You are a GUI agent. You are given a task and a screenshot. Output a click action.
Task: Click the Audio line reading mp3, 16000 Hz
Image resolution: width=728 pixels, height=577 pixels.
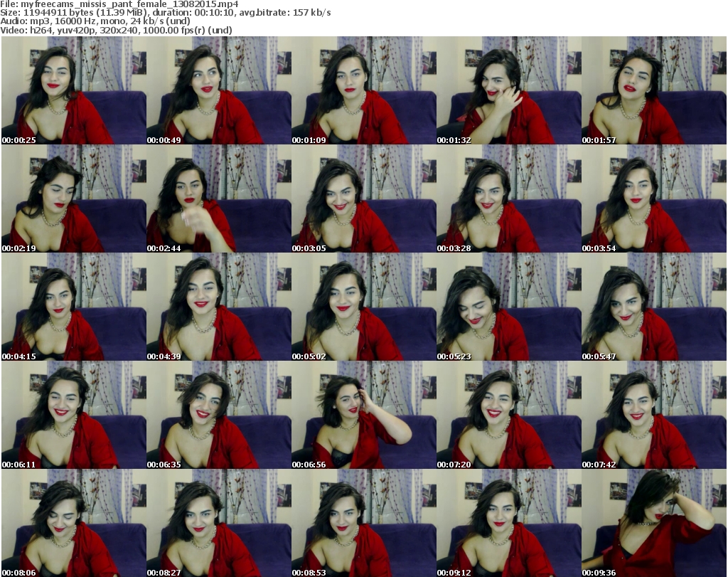[x=95, y=21]
